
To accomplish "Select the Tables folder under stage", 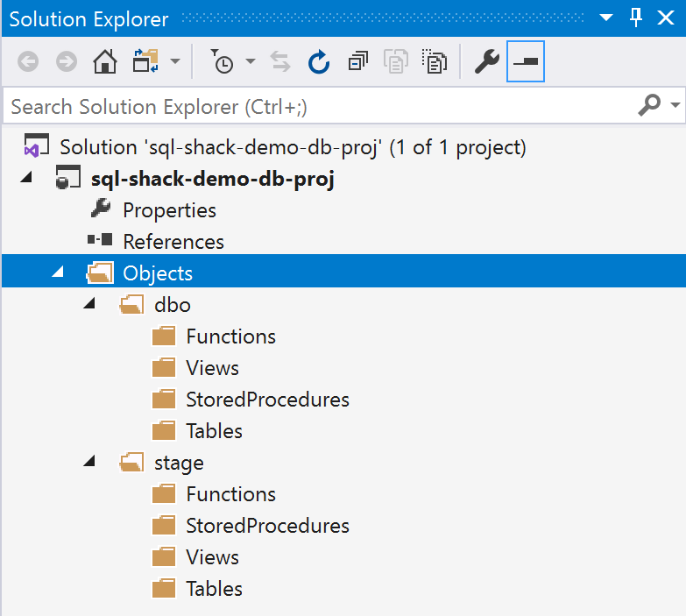I will pos(214,589).
